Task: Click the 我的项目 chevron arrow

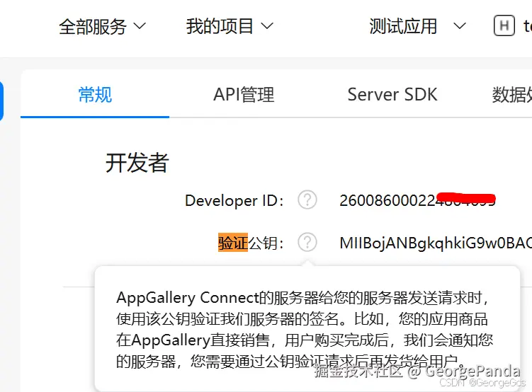Action: point(267,26)
